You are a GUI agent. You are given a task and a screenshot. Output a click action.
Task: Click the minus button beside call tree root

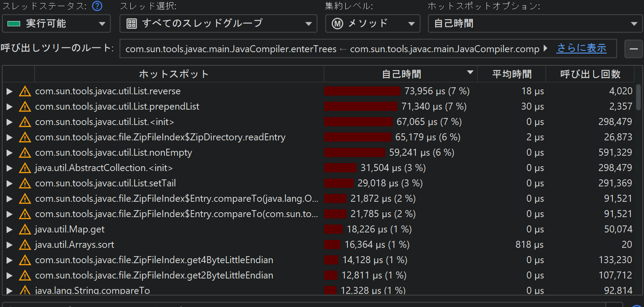click(633, 49)
